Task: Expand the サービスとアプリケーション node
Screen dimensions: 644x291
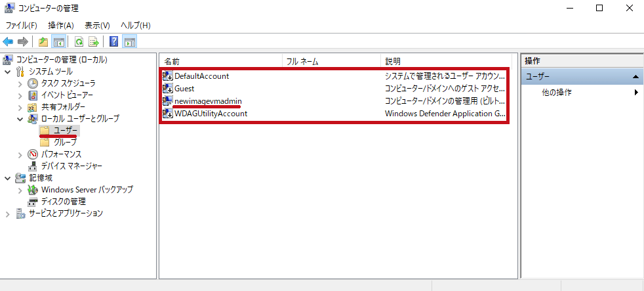Action: click(8, 213)
